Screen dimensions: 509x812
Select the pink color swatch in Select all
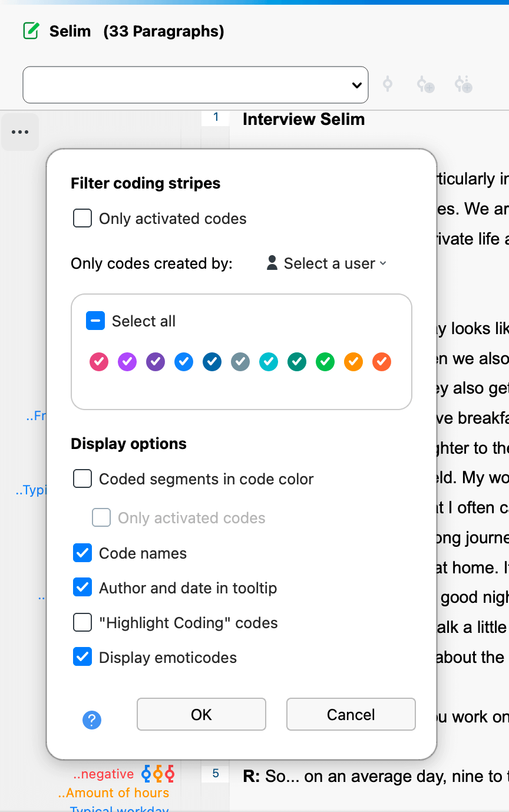[x=98, y=362]
